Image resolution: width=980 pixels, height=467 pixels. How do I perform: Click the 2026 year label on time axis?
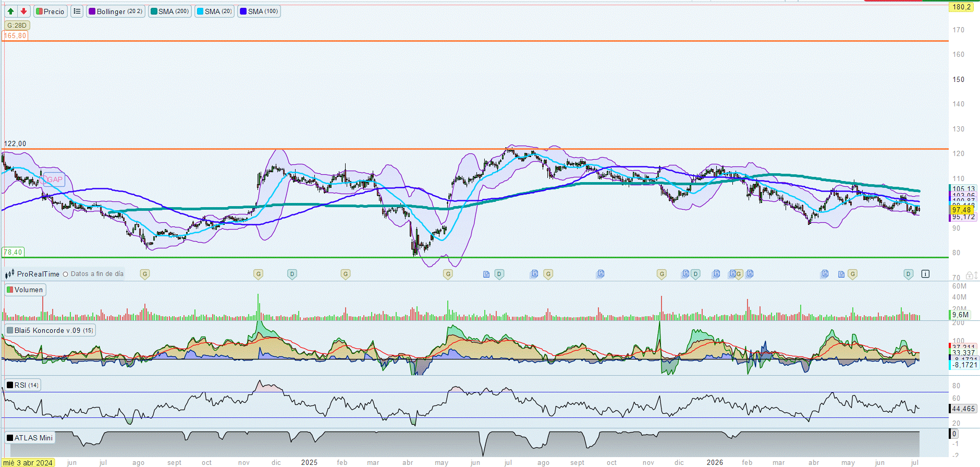(715, 462)
